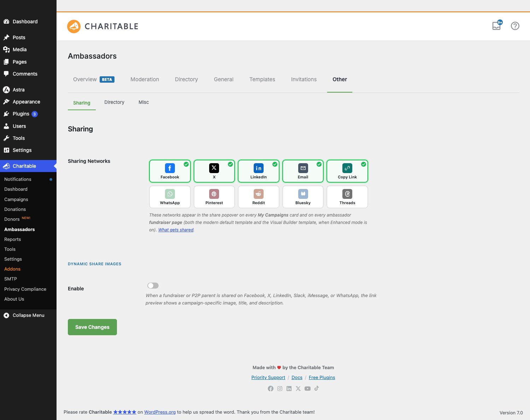Switch to the General tab
Viewport: 530px width, 420px height.
pyautogui.click(x=224, y=79)
